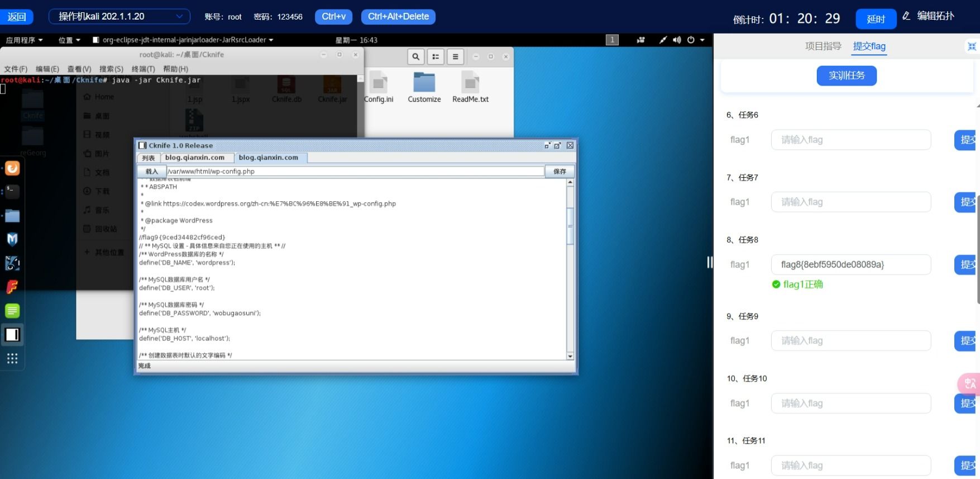Focus the 任务10 flag1 input field
980x479 pixels.
coord(851,403)
